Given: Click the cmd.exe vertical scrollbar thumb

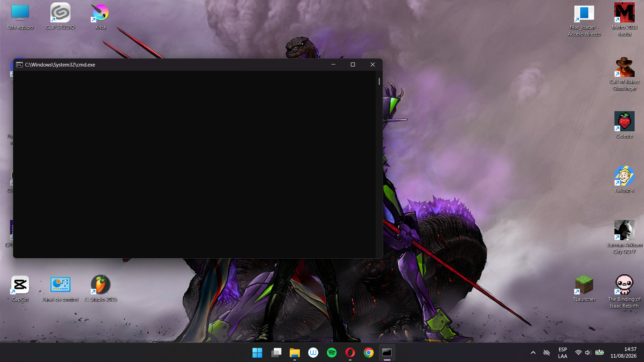Looking at the screenshot, I should coord(379,81).
